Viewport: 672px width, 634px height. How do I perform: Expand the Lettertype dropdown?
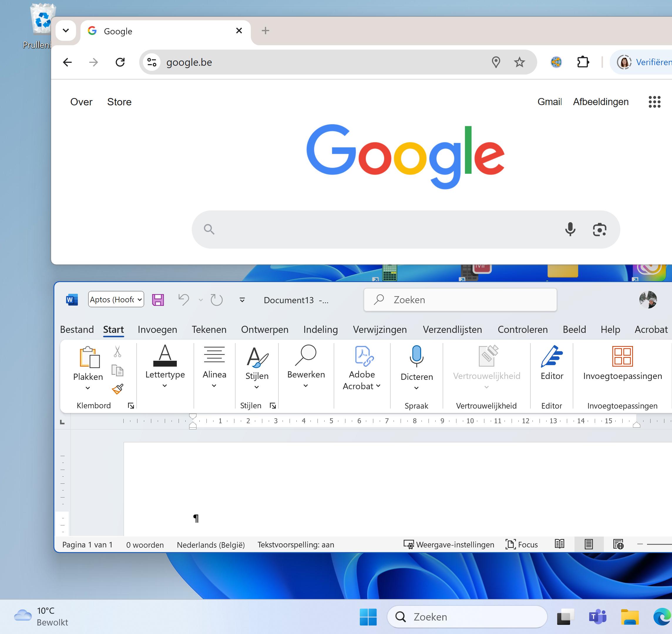[165, 386]
